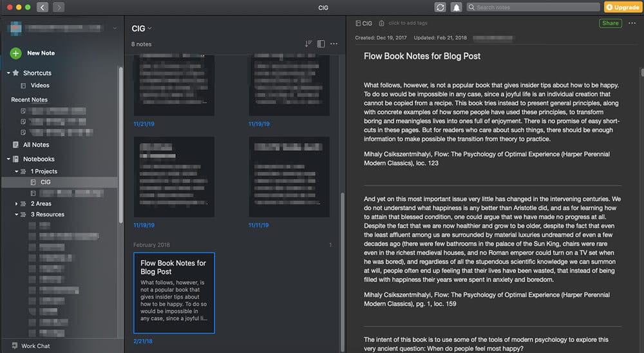Click the second Recent Notes entry icon
Viewport: 644px width, 353px height.
tap(23, 122)
